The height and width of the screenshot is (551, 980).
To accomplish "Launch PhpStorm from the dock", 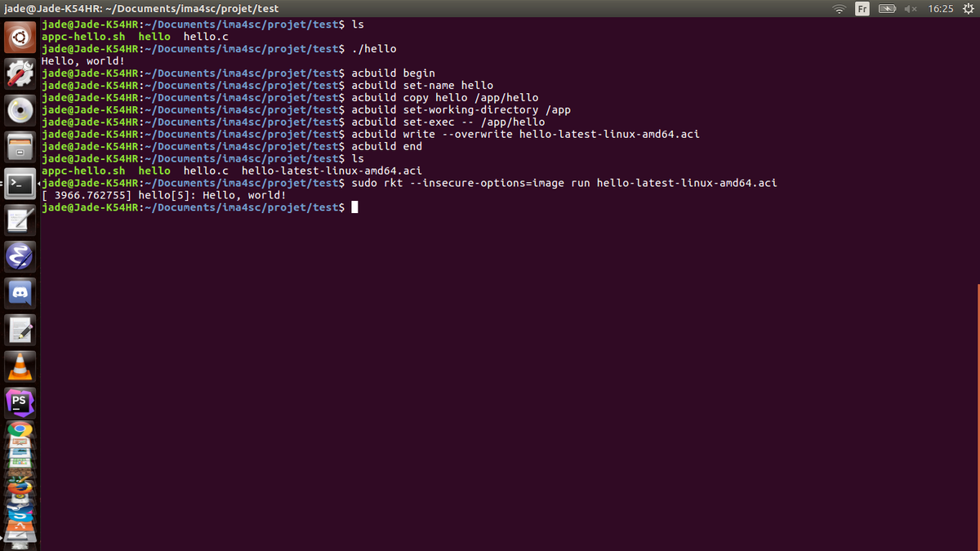I will click(x=20, y=402).
